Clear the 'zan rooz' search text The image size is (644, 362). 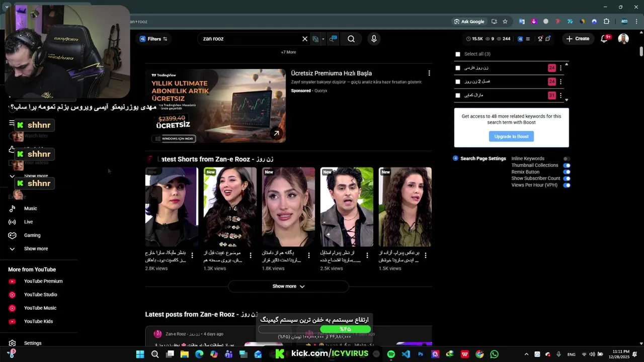pyautogui.click(x=305, y=39)
